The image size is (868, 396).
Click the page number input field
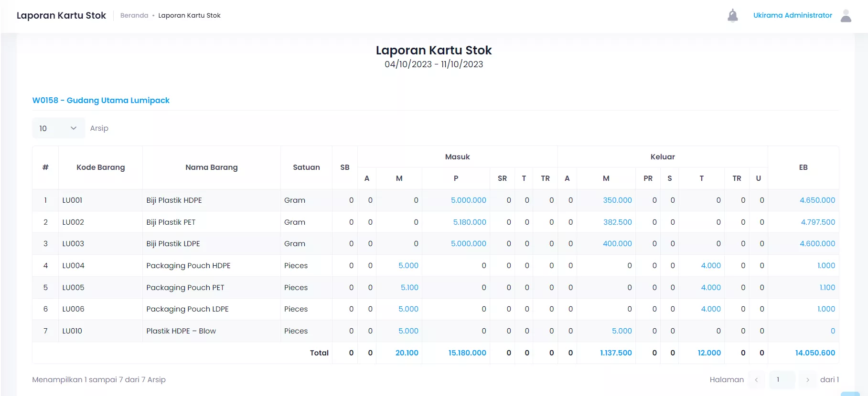click(x=782, y=380)
